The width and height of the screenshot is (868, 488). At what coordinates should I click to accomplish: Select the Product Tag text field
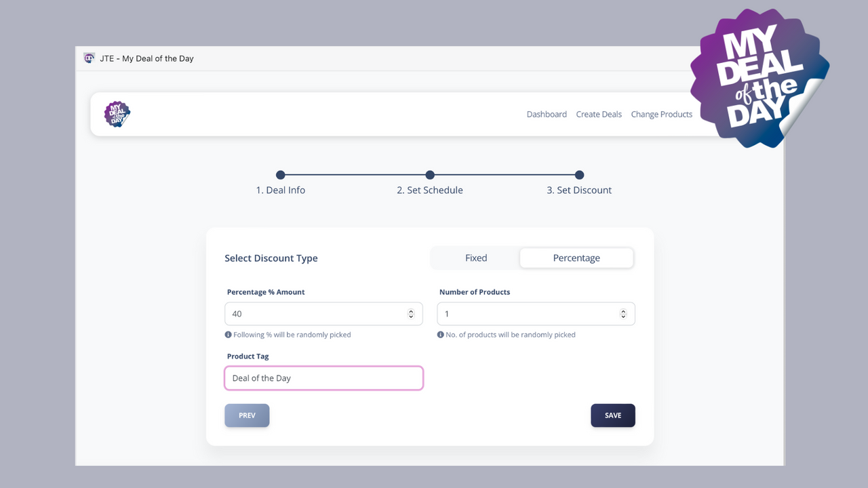tap(323, 378)
